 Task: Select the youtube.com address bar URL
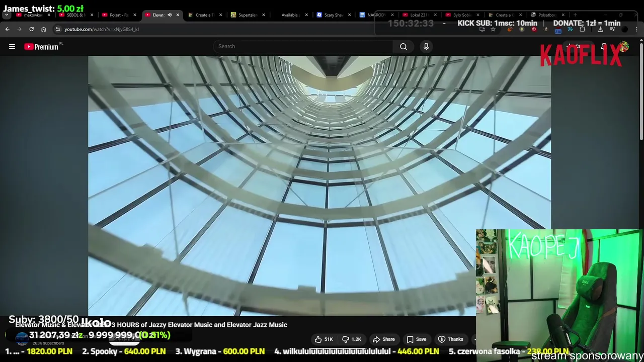[x=102, y=29]
